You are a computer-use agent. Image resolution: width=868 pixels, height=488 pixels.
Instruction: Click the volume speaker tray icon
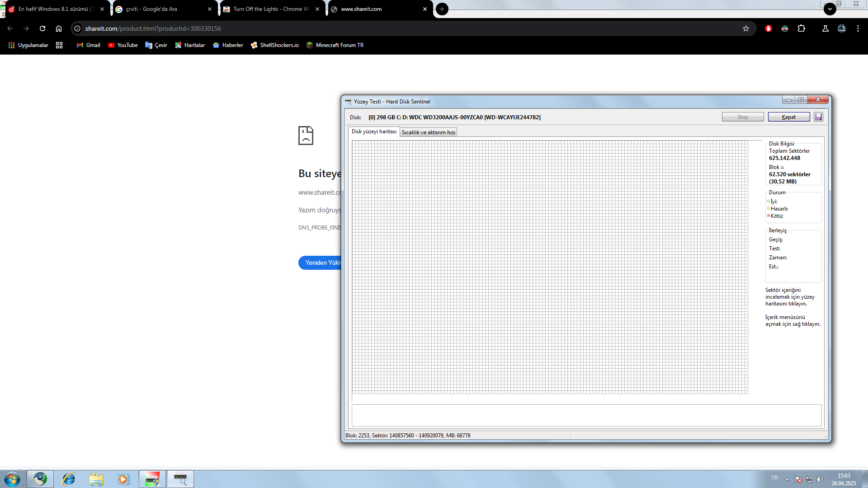click(x=820, y=479)
